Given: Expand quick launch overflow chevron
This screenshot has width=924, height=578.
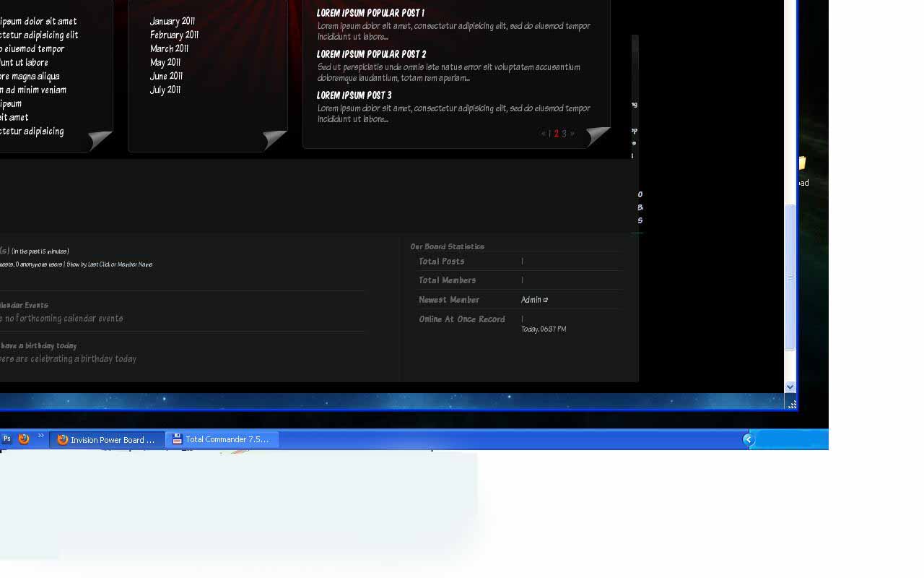Looking at the screenshot, I should [x=41, y=436].
